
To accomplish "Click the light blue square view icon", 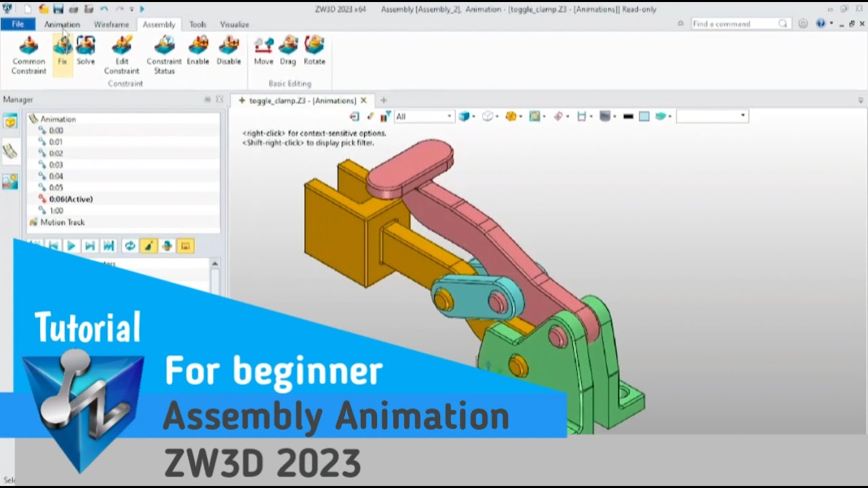I will pyautogui.click(x=644, y=117).
